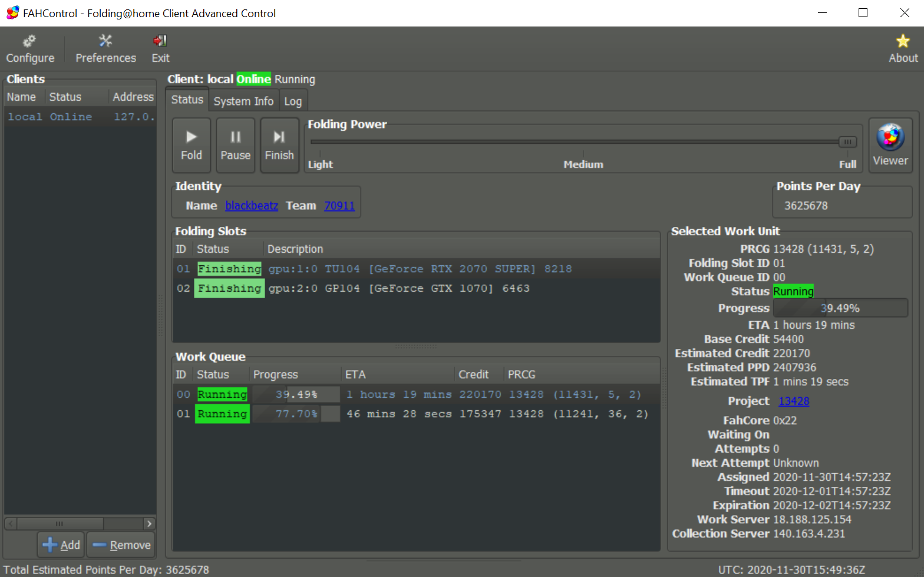Screen dimensions: 924x577
Task: Click the Base Credit value 54400
Action: click(788, 339)
